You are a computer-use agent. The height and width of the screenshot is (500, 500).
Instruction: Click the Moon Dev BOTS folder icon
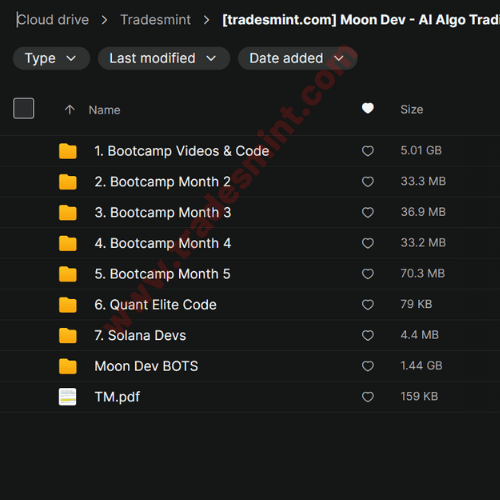pos(68,366)
